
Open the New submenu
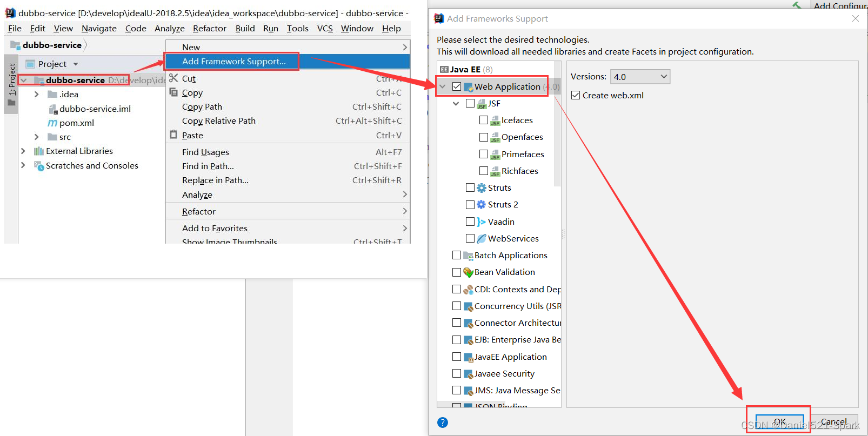(x=288, y=47)
